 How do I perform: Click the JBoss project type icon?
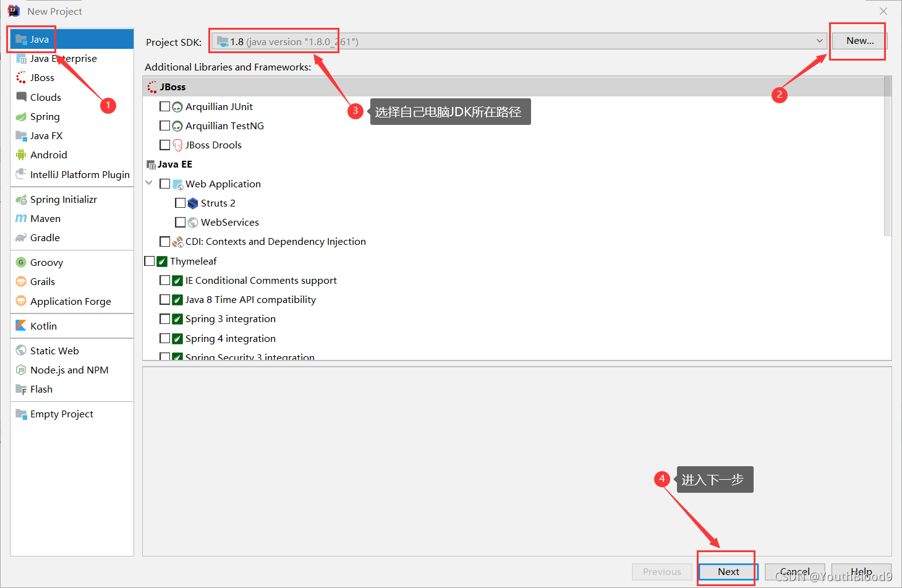click(x=21, y=78)
